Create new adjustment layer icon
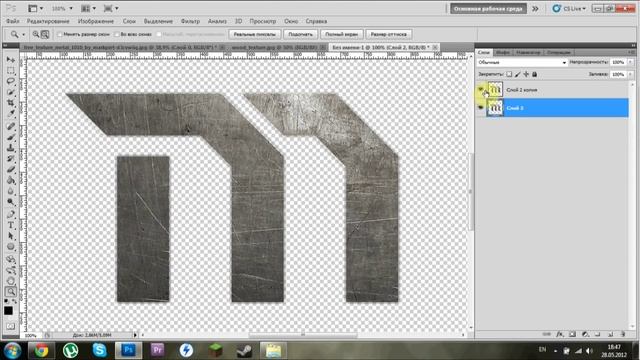This screenshot has width=640, height=360. (x=585, y=334)
